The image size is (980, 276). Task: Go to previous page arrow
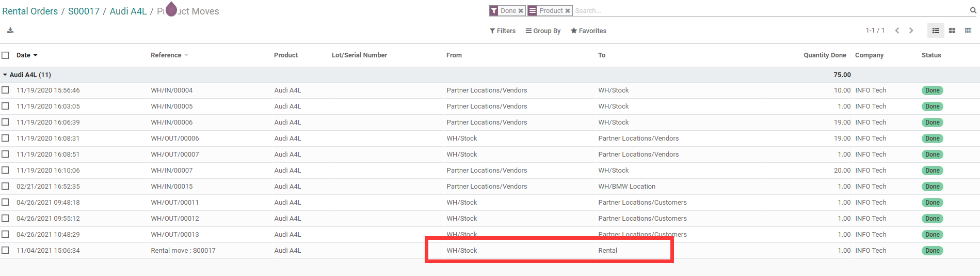[897, 30]
